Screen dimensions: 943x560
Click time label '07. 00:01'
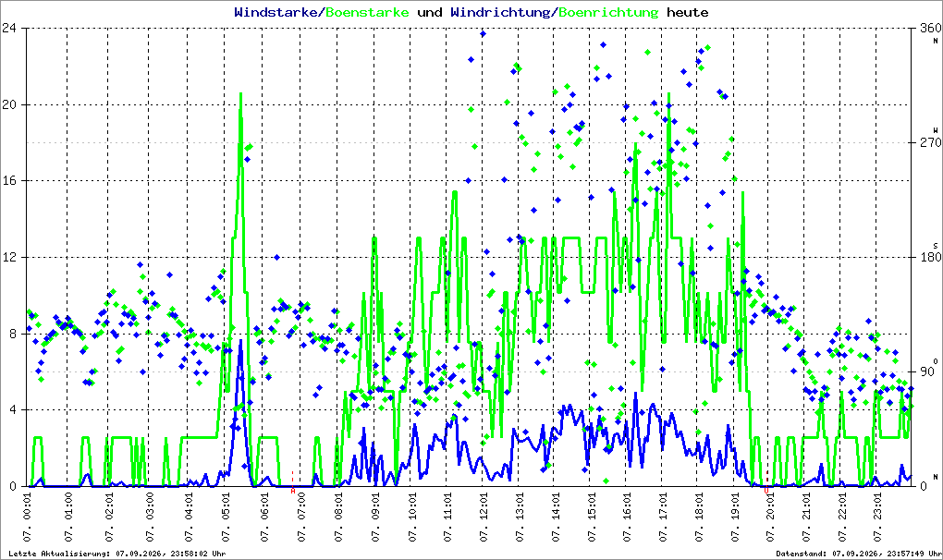[x=27, y=517]
